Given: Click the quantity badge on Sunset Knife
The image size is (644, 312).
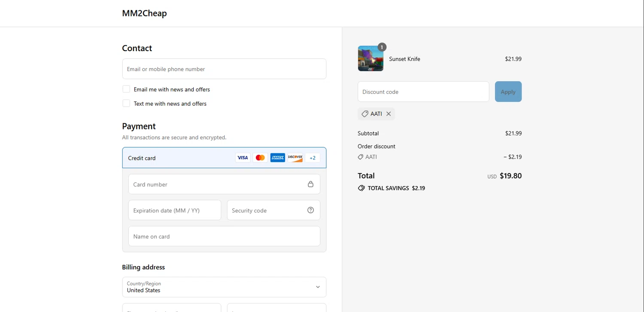Looking at the screenshot, I should click(x=382, y=47).
